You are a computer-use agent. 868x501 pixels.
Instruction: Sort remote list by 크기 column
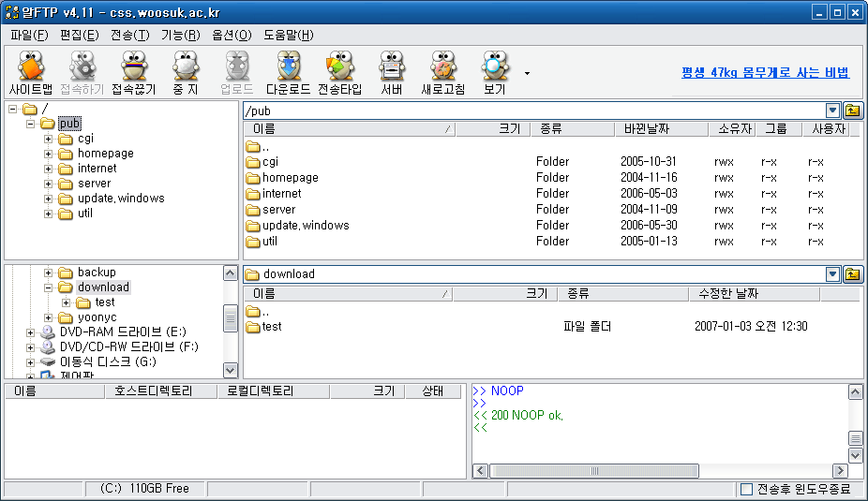pyautogui.click(x=493, y=129)
